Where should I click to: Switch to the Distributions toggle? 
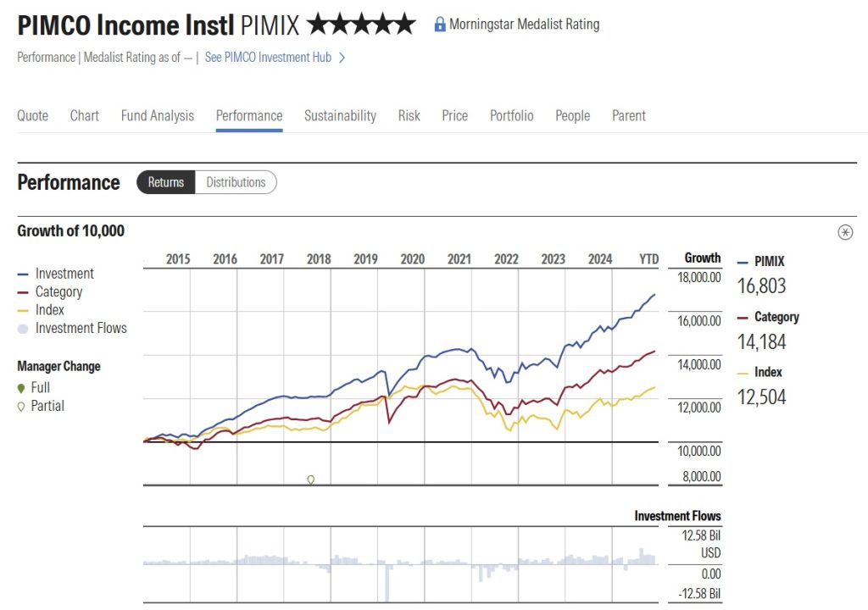coord(236,182)
